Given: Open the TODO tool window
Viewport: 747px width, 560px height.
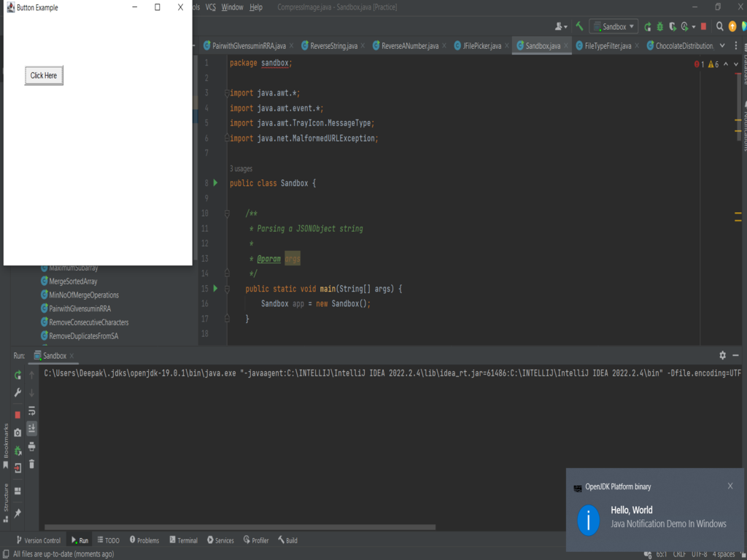Looking at the screenshot, I should click(x=109, y=540).
